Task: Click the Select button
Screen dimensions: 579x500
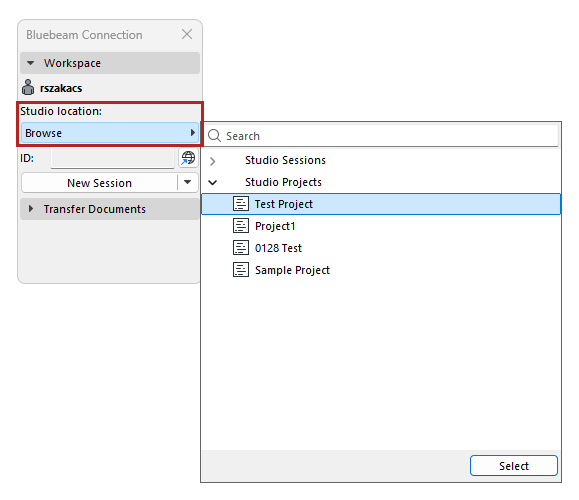Action: tap(514, 466)
